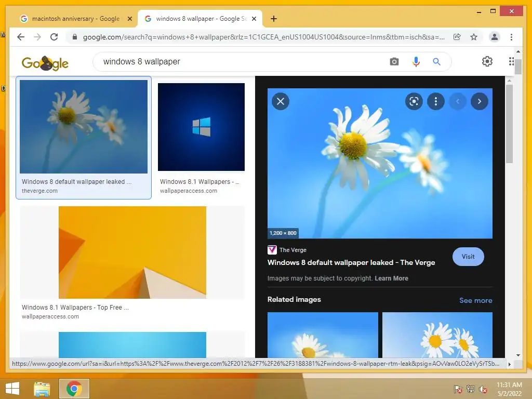Click horizontal scrollbar right arrow
Viewport: 532px width, 399px height.
[x=509, y=364]
